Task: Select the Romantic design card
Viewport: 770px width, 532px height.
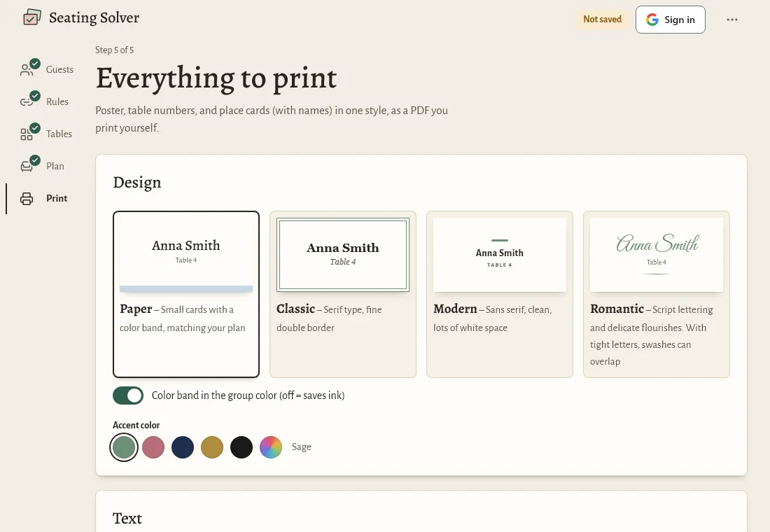Action: coord(657,294)
